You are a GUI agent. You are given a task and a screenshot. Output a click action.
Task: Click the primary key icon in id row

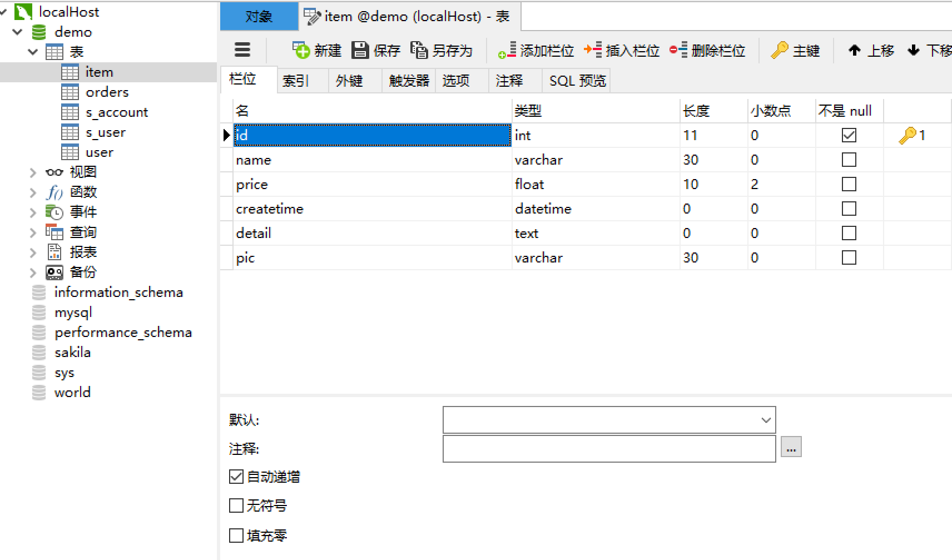[x=907, y=135]
